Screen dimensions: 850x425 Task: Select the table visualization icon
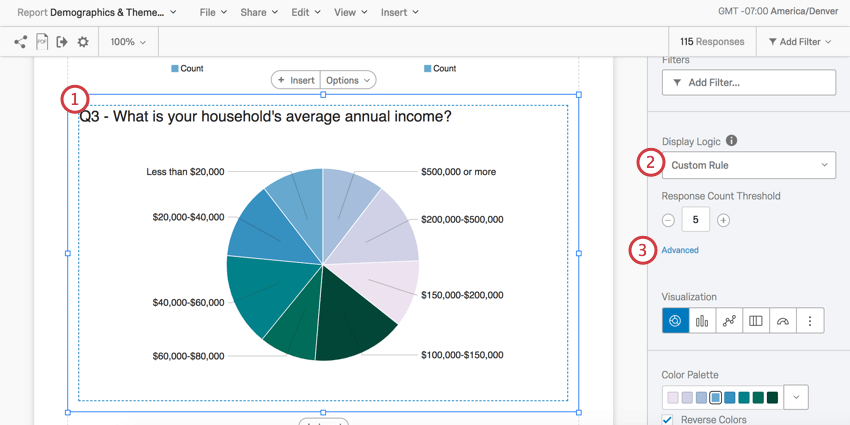coord(756,321)
